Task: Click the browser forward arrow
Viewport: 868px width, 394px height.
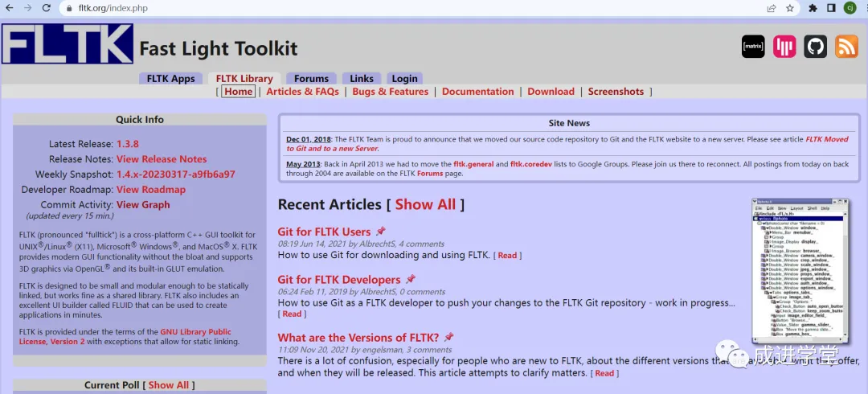Action: (27, 8)
